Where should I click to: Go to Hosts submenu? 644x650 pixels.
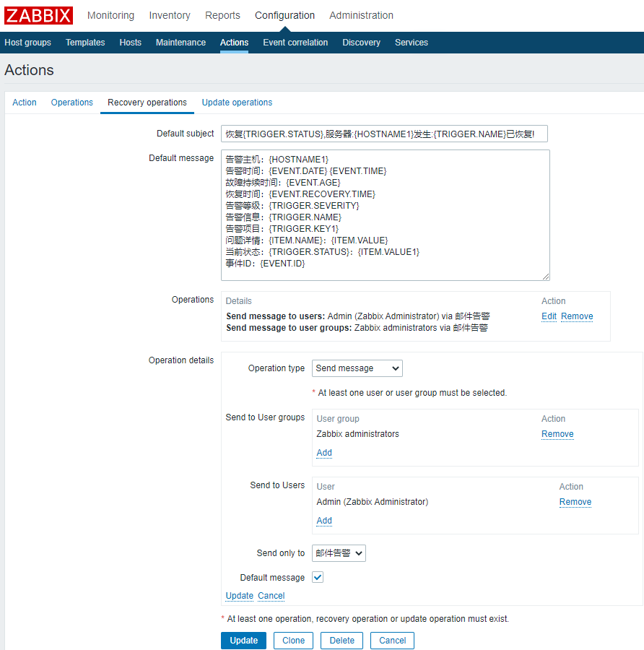(131, 43)
